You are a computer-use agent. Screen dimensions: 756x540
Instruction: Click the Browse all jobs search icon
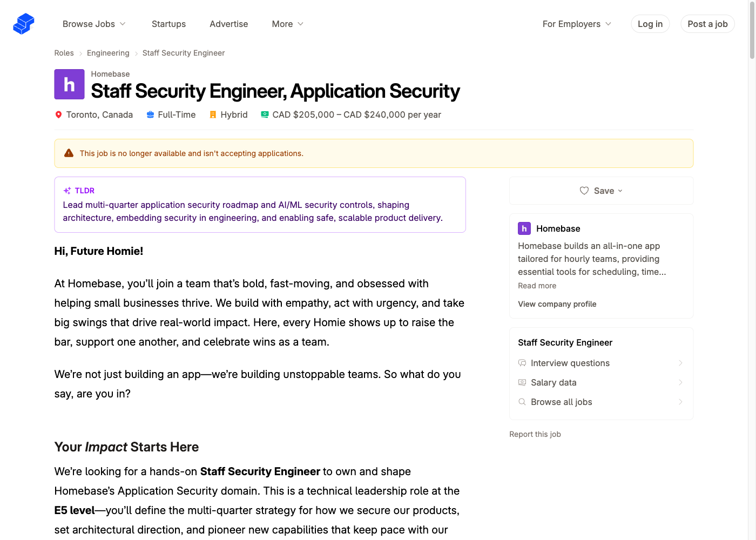[522, 402]
